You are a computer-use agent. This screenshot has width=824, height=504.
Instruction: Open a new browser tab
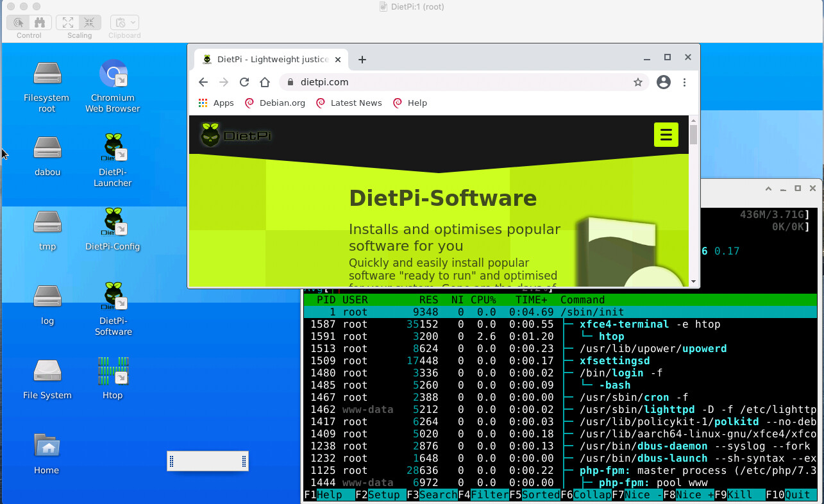362,60
